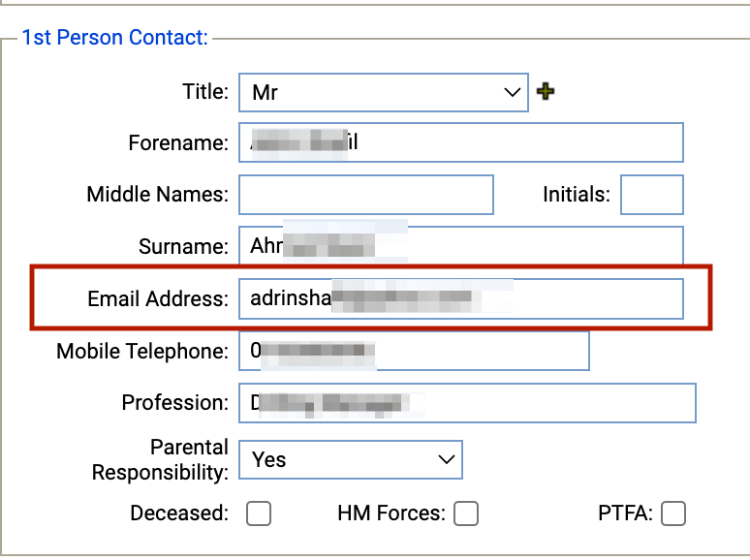Select the Profession text field
This screenshot has height=560, width=750.
tap(467, 403)
